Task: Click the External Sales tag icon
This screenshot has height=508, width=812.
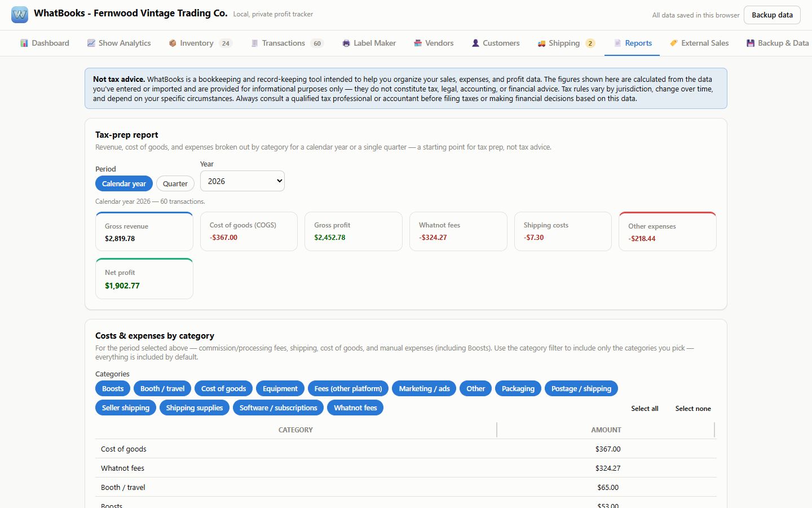Action: tap(674, 43)
